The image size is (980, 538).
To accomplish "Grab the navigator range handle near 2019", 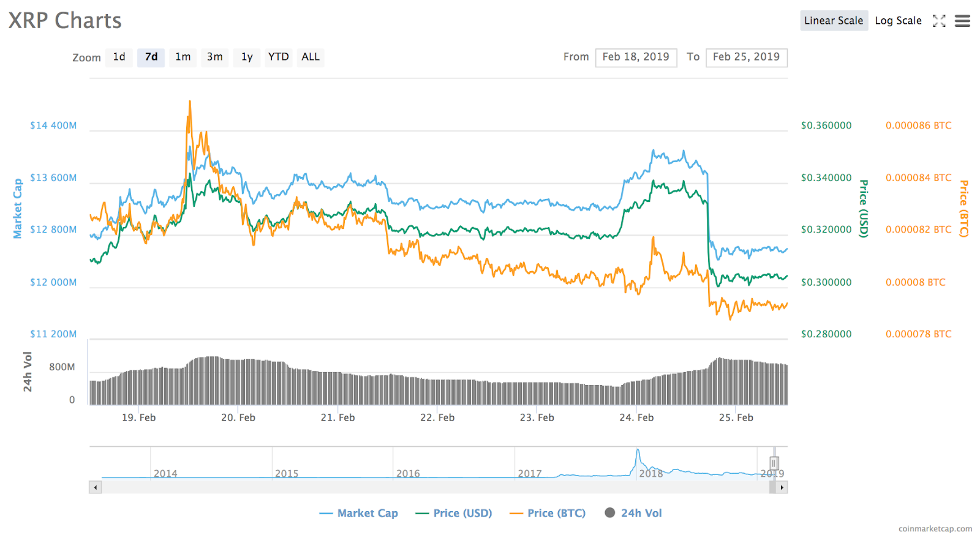I will [774, 463].
